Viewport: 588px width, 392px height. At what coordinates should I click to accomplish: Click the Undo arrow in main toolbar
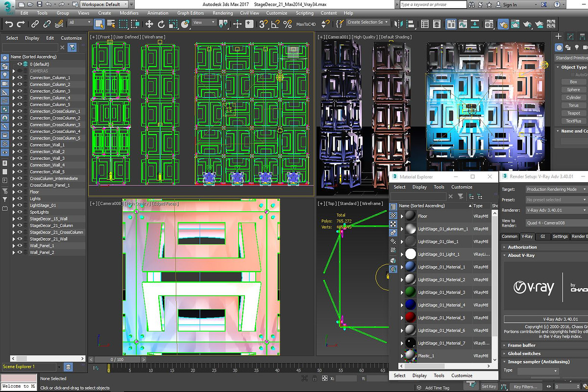click(9, 24)
